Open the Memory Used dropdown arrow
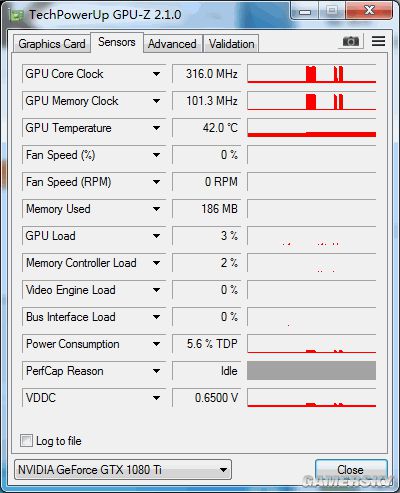Viewport: 400px width, 493px height. pyautogui.click(x=156, y=209)
